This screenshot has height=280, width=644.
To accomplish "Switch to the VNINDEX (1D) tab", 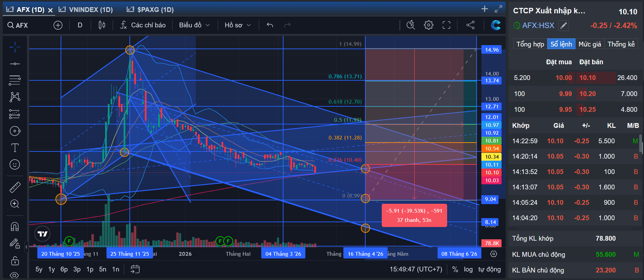I will pos(86,10).
